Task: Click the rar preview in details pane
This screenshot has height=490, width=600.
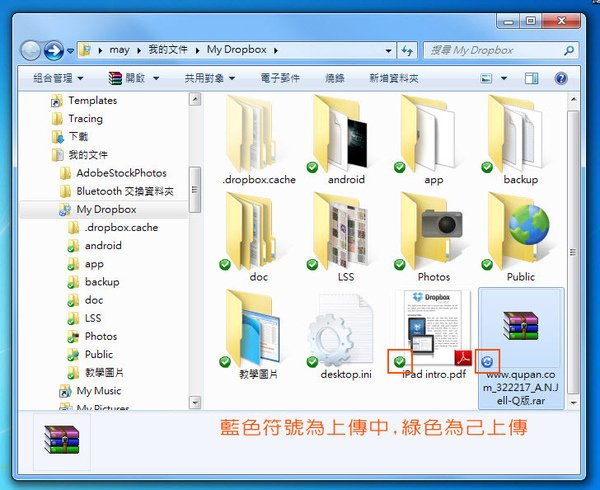Action: pos(62,440)
